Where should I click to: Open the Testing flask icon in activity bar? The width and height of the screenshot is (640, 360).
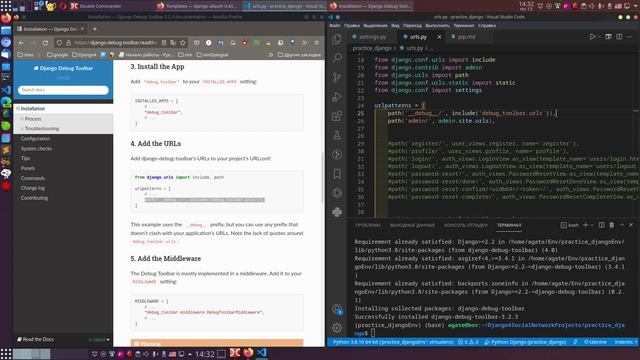tap(337, 136)
